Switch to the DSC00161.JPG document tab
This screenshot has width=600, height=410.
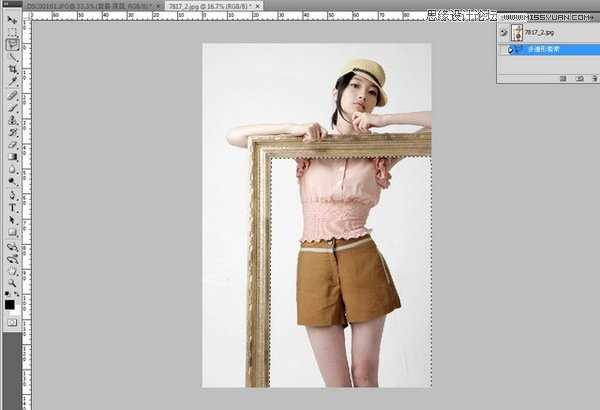pyautogui.click(x=92, y=6)
